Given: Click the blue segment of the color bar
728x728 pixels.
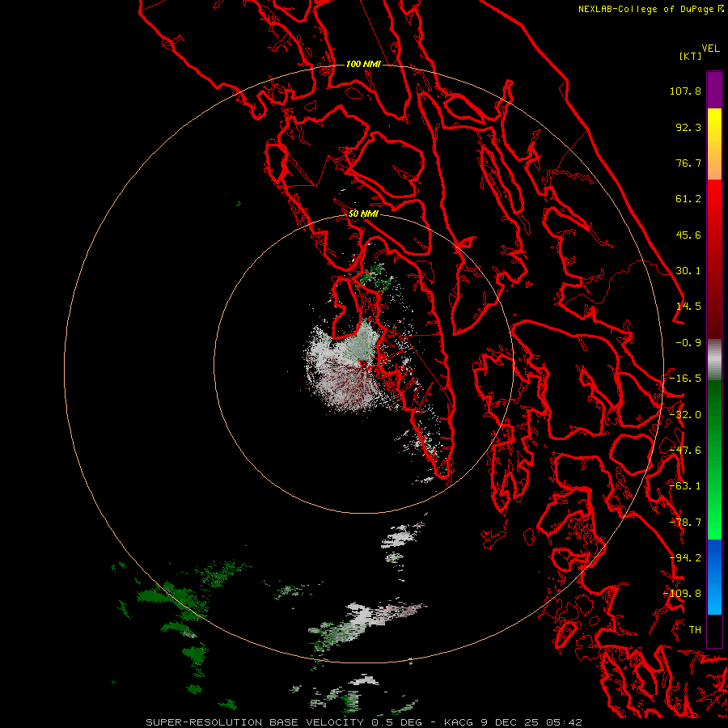Looking at the screenshot, I should (714, 577).
